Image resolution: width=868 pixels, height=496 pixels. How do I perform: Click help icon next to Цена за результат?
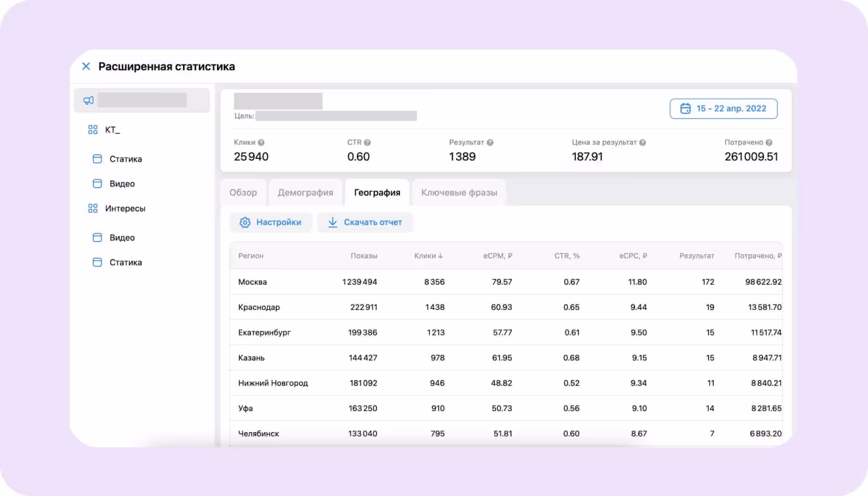coord(642,143)
